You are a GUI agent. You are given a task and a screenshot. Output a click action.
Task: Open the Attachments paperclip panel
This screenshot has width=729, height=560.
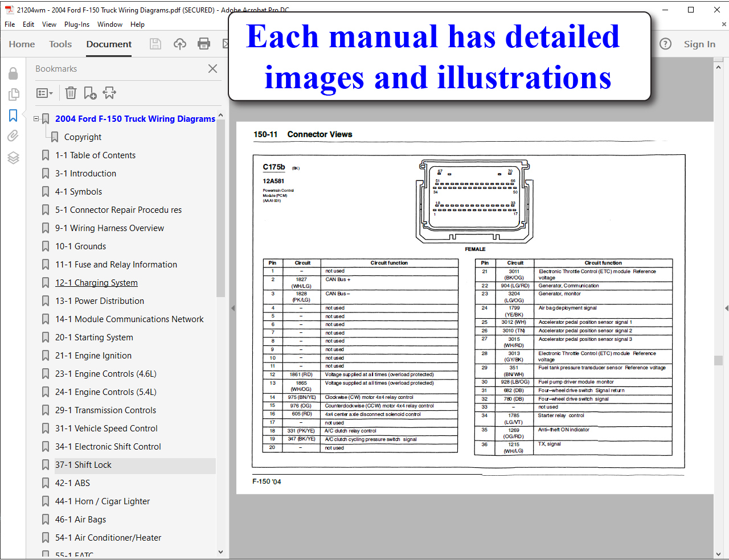13,135
